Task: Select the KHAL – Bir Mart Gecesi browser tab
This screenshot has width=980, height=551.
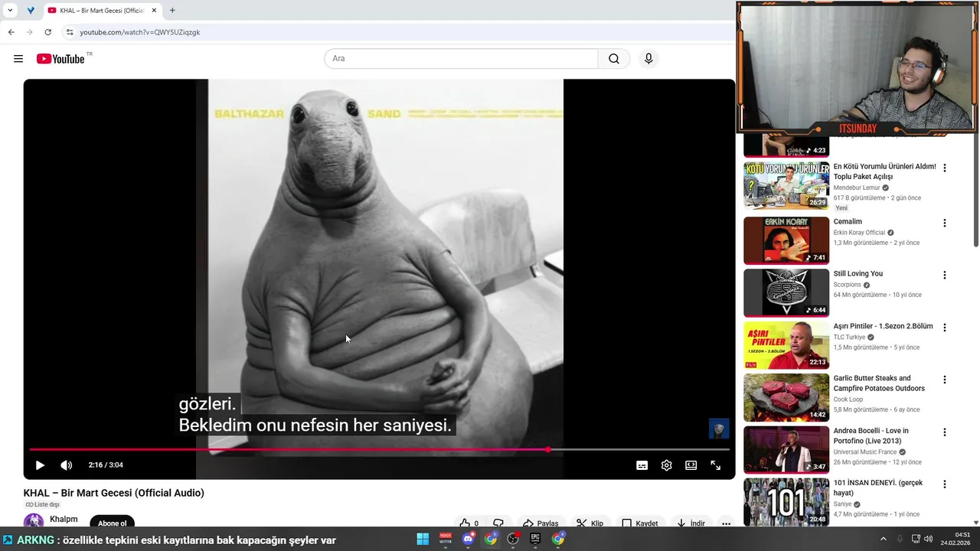Action: tap(102, 11)
